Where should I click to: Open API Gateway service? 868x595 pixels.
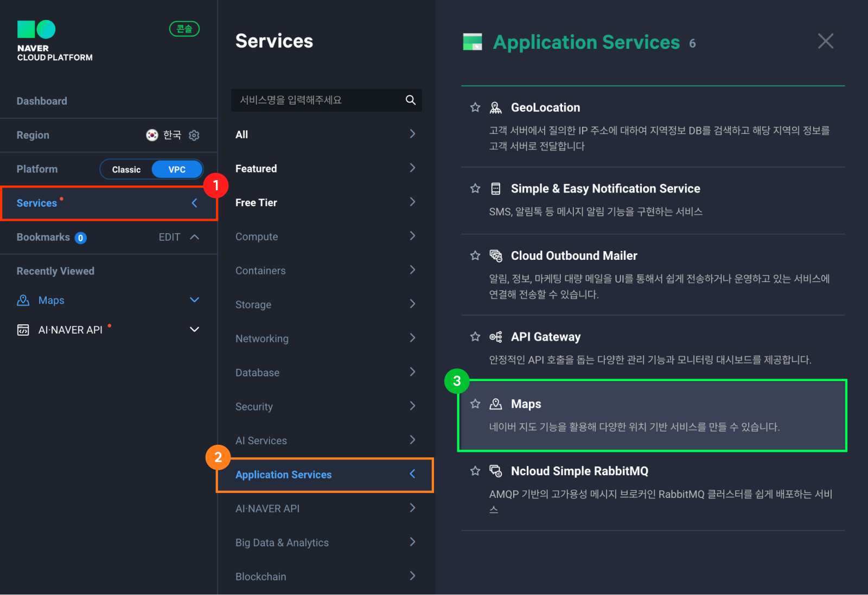point(546,337)
